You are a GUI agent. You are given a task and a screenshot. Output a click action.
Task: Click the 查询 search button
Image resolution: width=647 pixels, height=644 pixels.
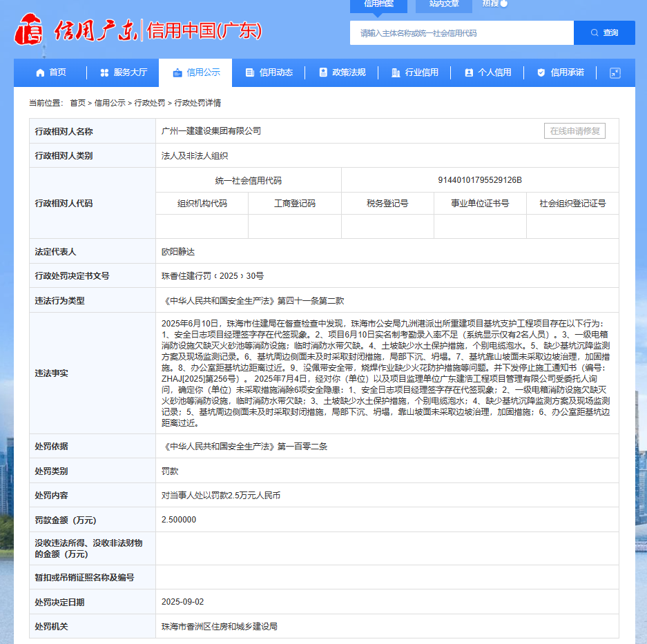(604, 33)
